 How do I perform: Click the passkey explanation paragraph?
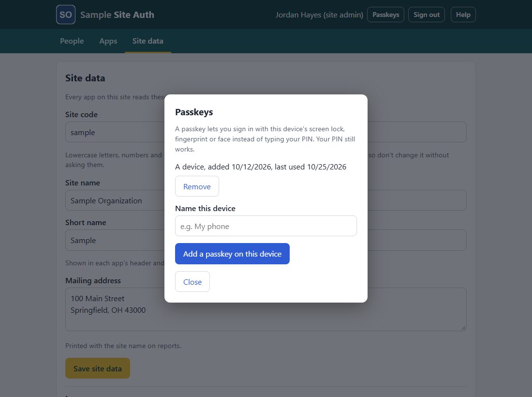pyautogui.click(x=265, y=139)
